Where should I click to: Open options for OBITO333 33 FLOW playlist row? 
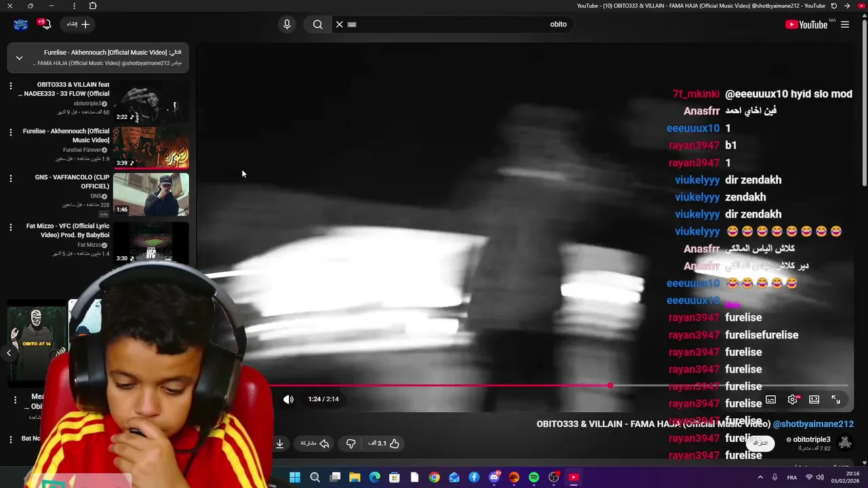click(10, 86)
